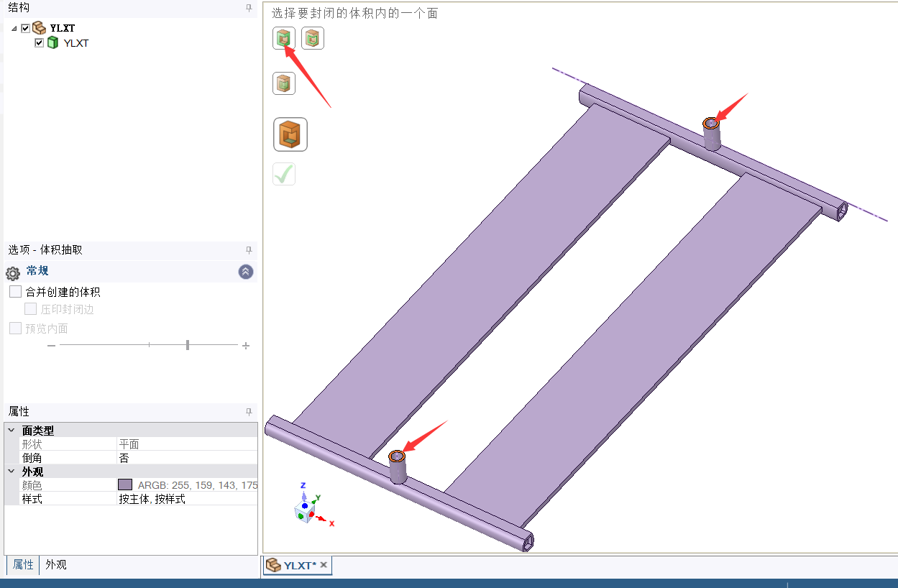
Task: Enable the 合并创建的体积 checkbox
Action: tap(15, 292)
